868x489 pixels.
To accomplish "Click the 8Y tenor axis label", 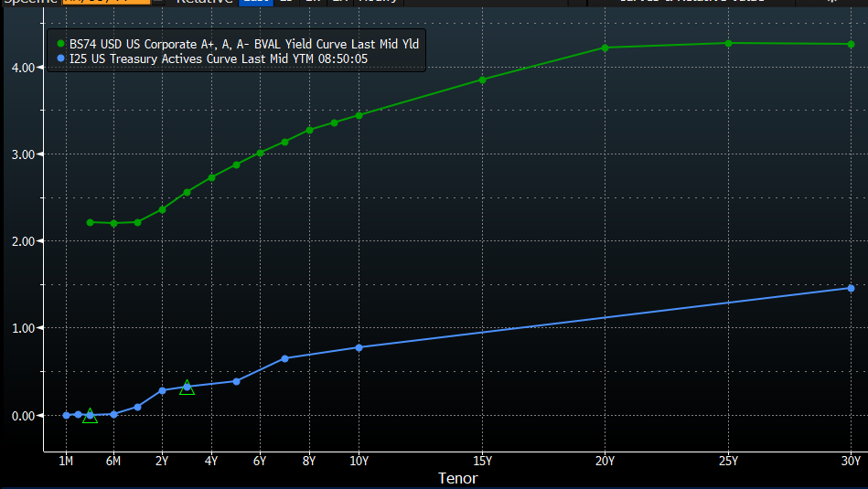I will [x=309, y=462].
